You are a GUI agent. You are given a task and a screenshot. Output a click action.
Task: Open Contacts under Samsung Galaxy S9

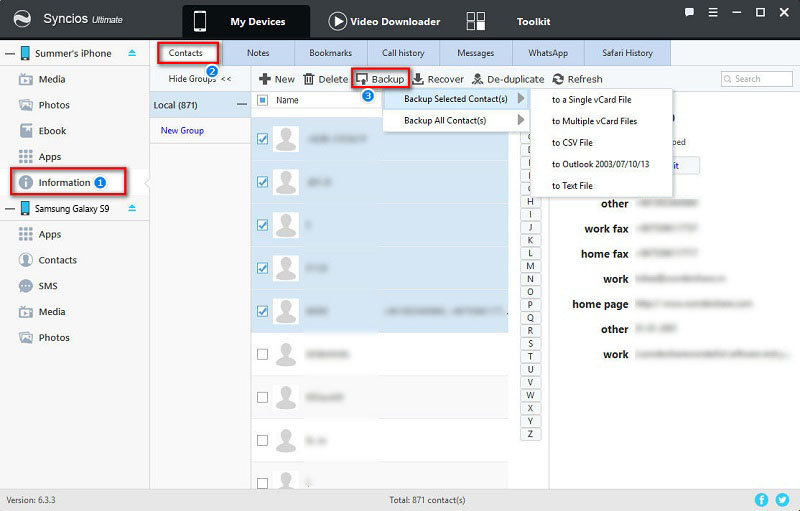(x=47, y=260)
